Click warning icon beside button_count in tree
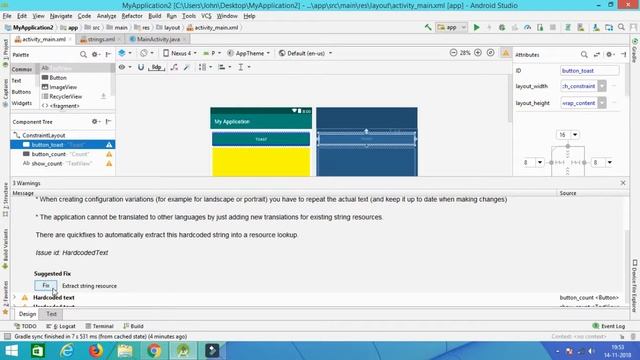Viewport: 640px width, 360px height. pos(109,154)
